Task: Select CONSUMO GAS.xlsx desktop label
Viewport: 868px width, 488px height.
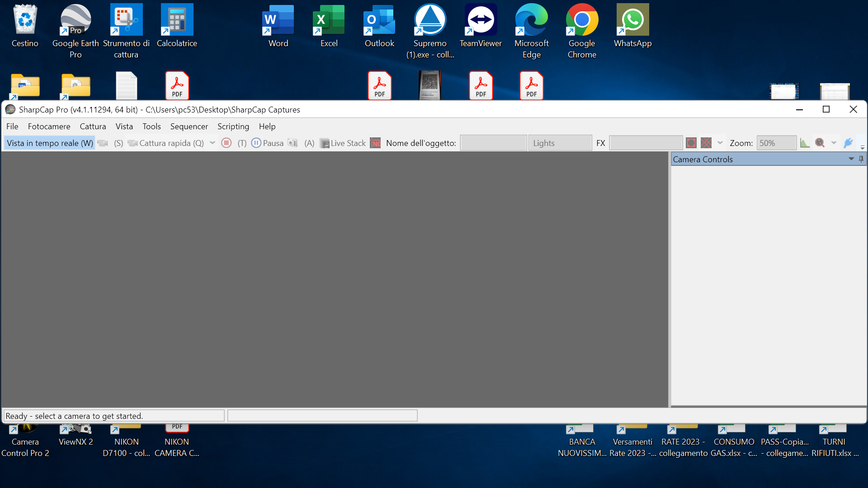Action: [x=734, y=447]
